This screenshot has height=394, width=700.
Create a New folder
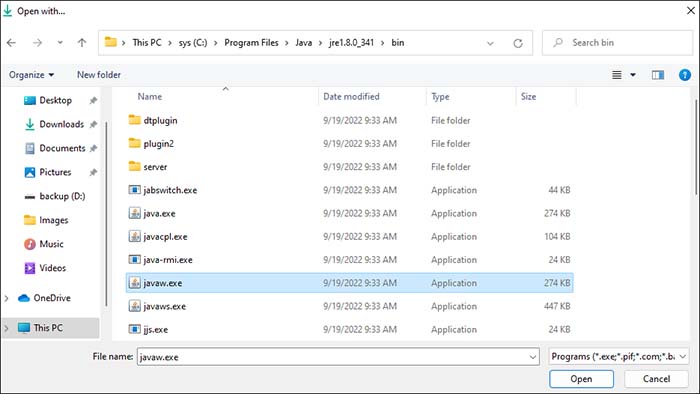[99, 75]
